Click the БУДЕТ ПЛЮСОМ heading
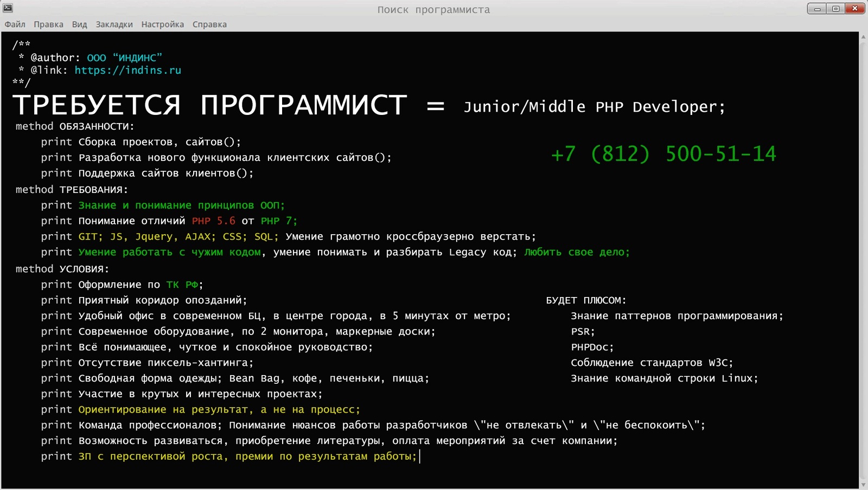 [586, 300]
